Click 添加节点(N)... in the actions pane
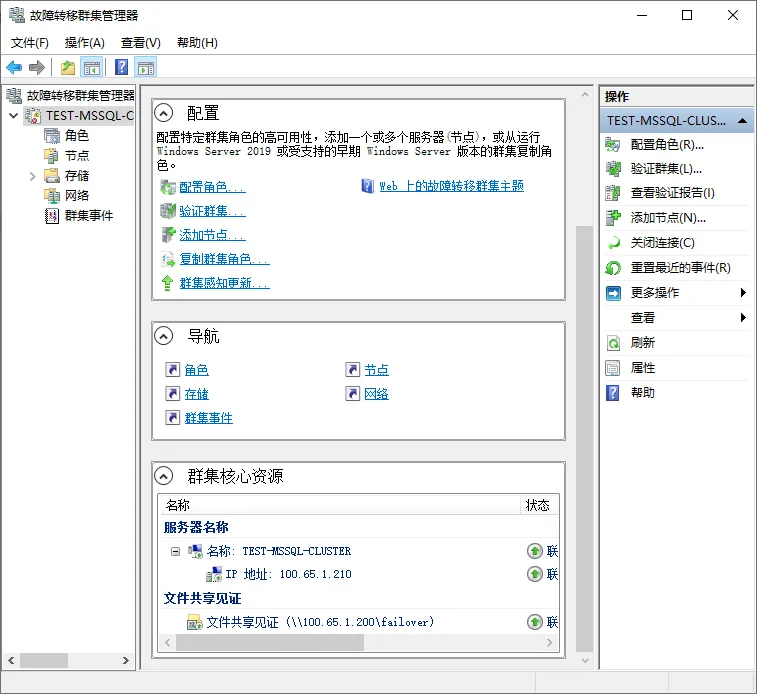Screen dimensions: 757x694 point(668,218)
